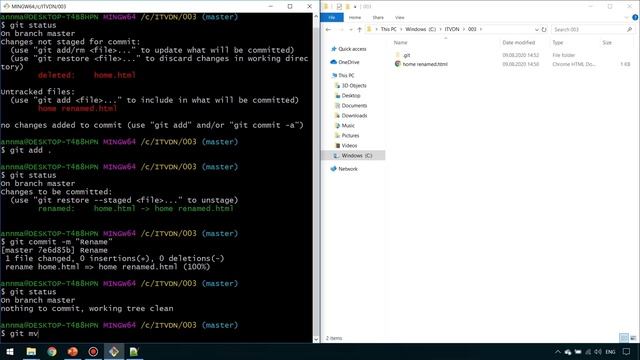Open File Explorer help icon
This screenshot has width=640, height=360.
(635, 18)
